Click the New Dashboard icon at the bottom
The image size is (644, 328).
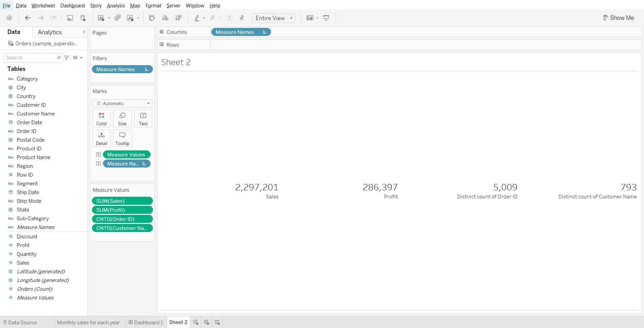click(x=207, y=322)
